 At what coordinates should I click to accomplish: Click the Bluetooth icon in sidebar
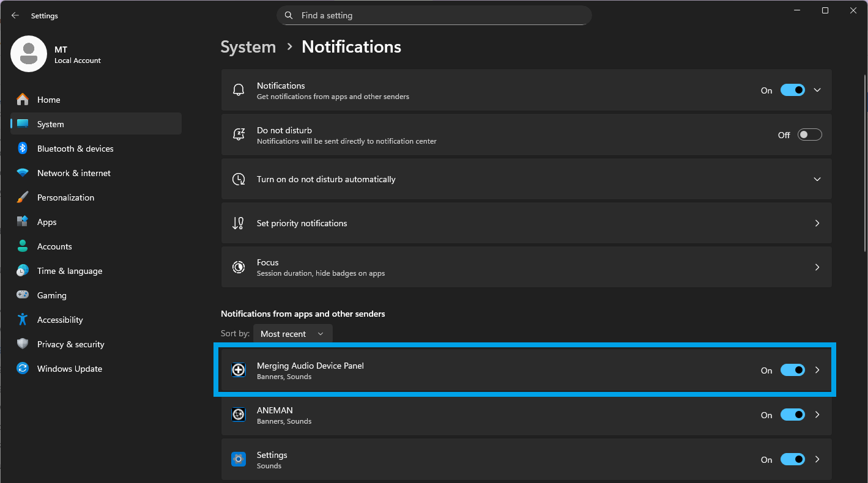click(x=23, y=149)
